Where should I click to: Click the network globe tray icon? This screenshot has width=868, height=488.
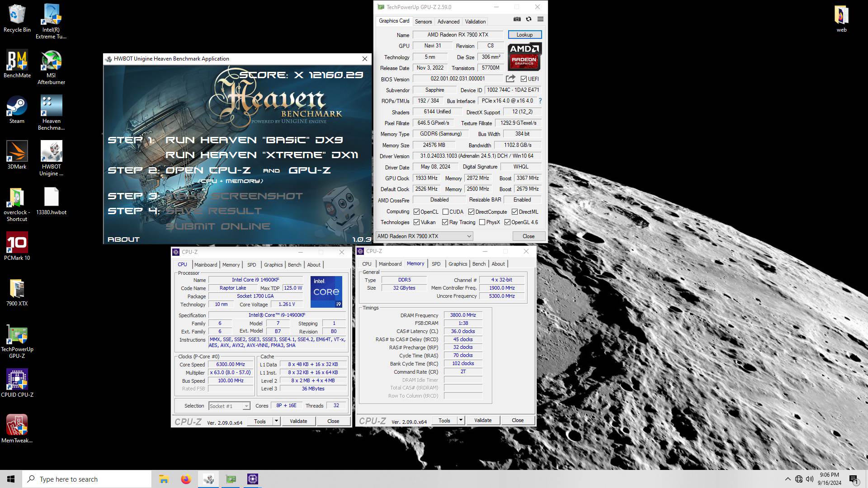coord(799,479)
